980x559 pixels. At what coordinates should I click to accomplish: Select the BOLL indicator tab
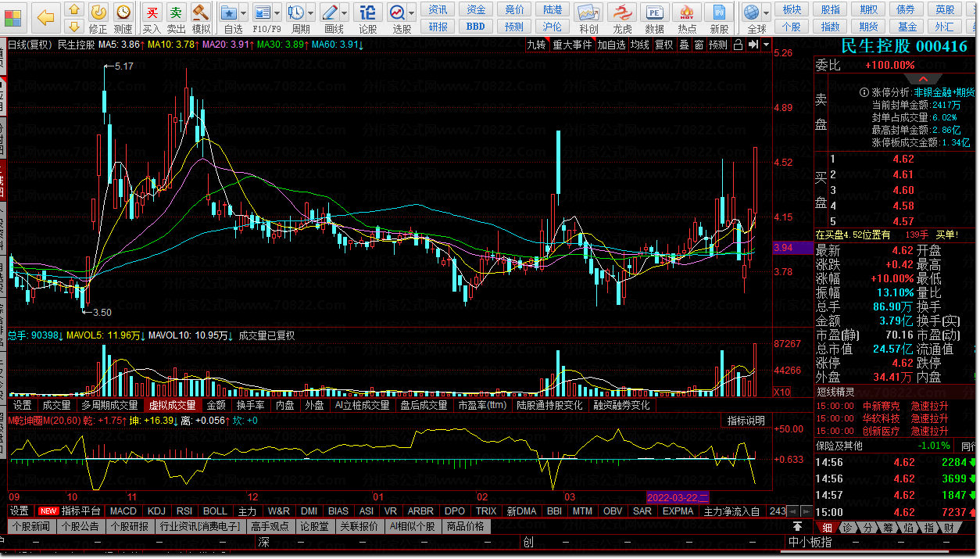(x=215, y=511)
